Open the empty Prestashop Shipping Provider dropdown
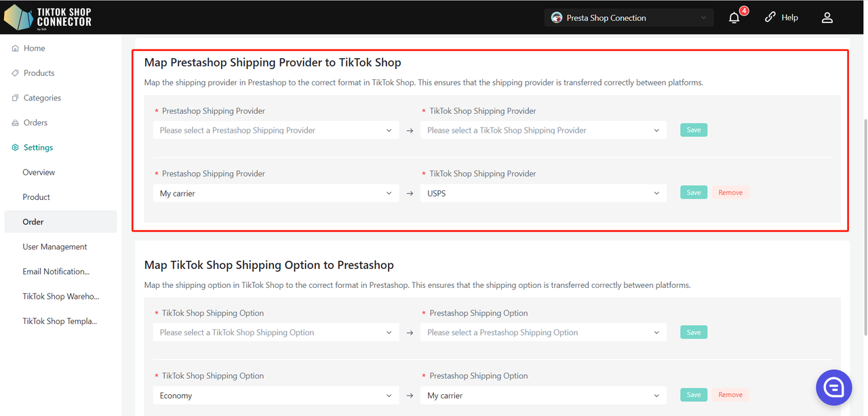The height and width of the screenshot is (416, 868). coord(276,130)
